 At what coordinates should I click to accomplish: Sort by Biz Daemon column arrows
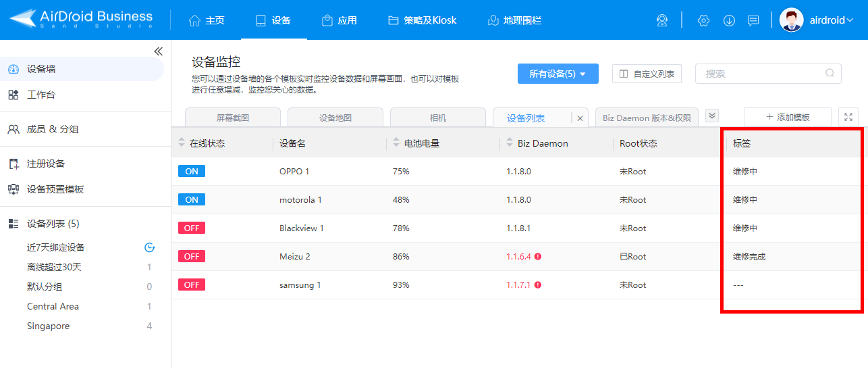tap(510, 143)
